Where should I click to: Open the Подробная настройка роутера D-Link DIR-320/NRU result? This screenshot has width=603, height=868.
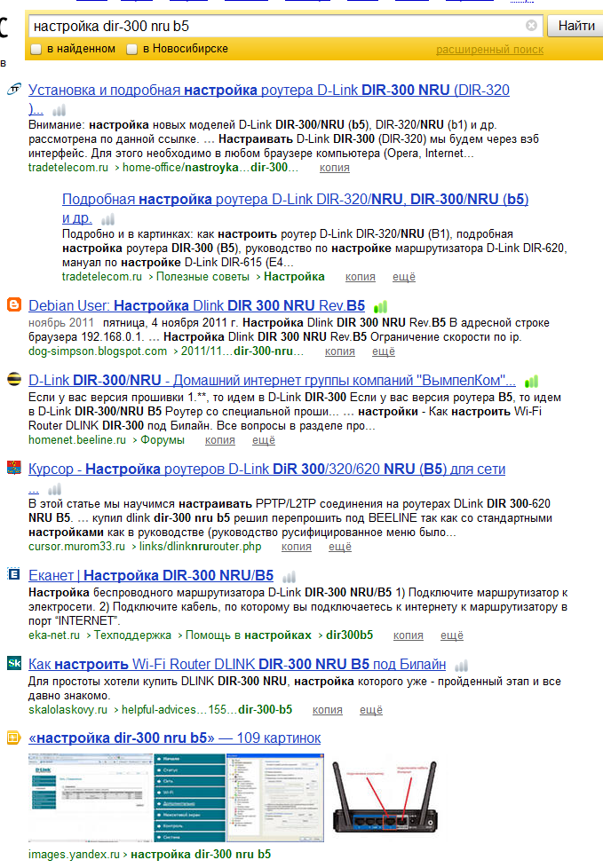(x=295, y=200)
